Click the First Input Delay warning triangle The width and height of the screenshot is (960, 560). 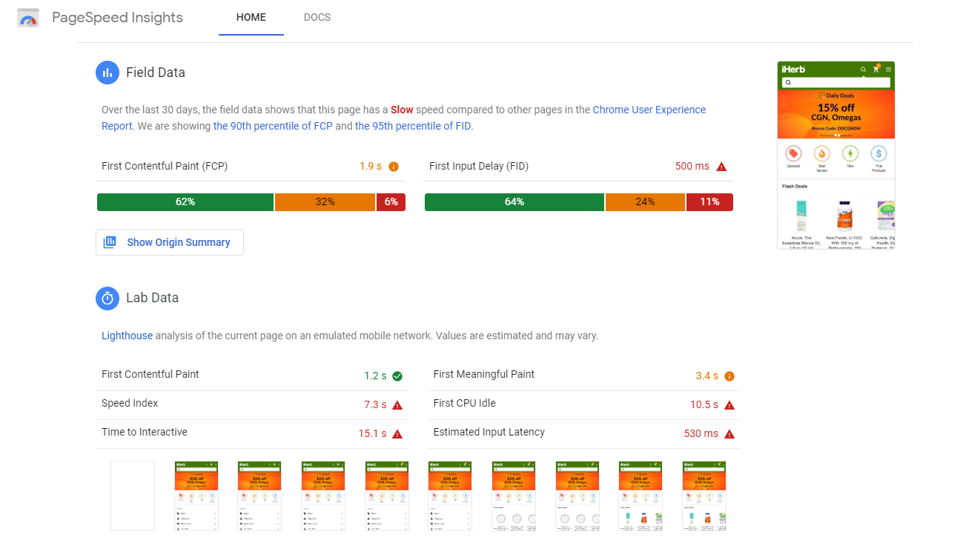721,167
